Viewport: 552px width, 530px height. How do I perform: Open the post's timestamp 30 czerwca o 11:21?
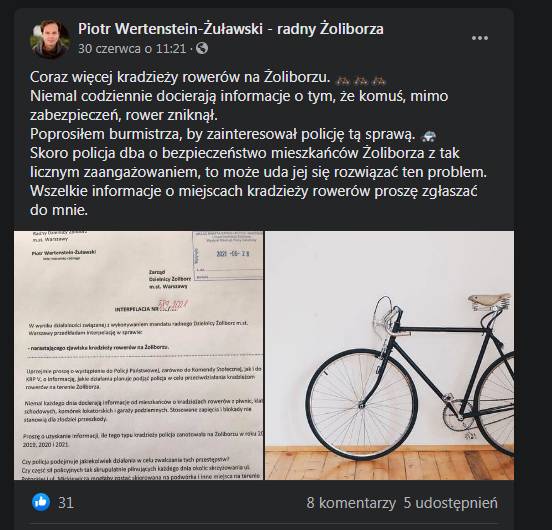click(x=132, y=49)
